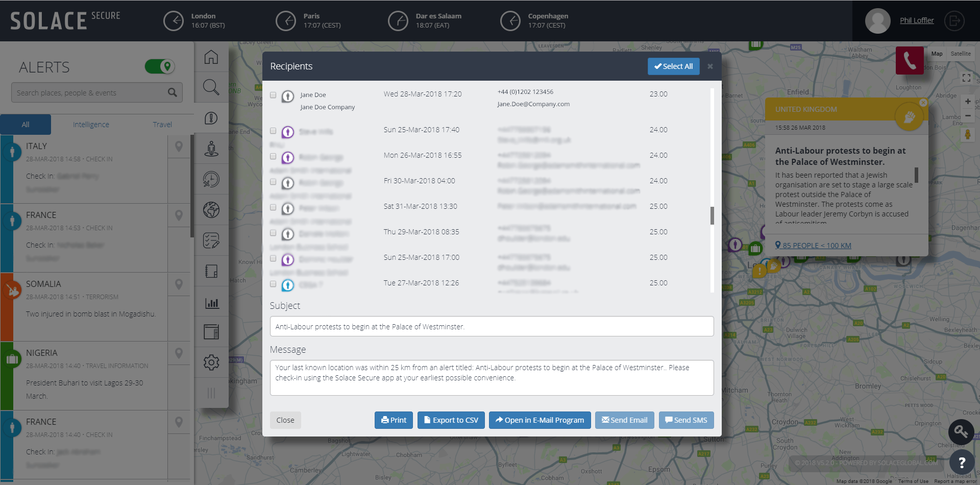Image resolution: width=980 pixels, height=485 pixels.
Task: Zoom in on the map with plus
Action: click(968, 101)
